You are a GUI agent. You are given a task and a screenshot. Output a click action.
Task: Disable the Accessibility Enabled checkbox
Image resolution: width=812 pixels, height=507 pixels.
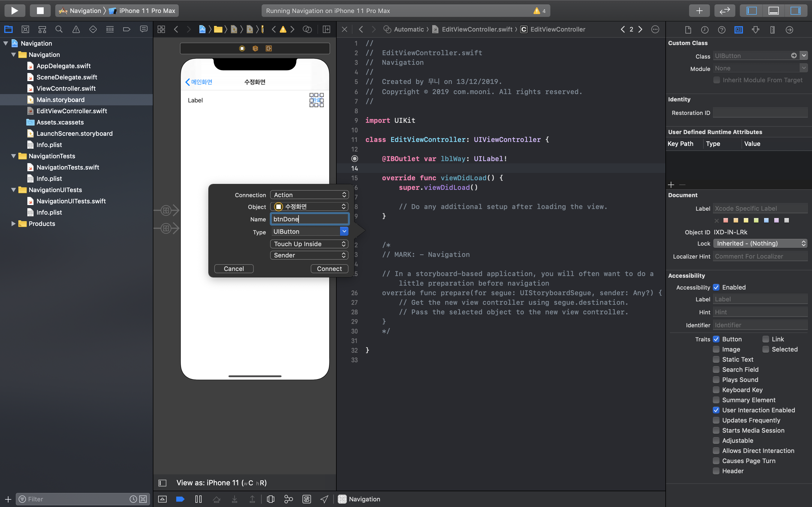(x=716, y=287)
